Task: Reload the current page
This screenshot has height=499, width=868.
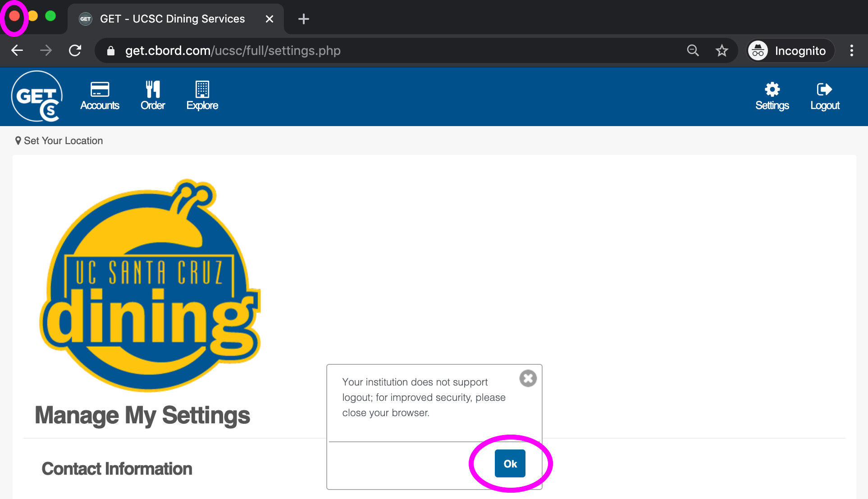Action: click(75, 50)
